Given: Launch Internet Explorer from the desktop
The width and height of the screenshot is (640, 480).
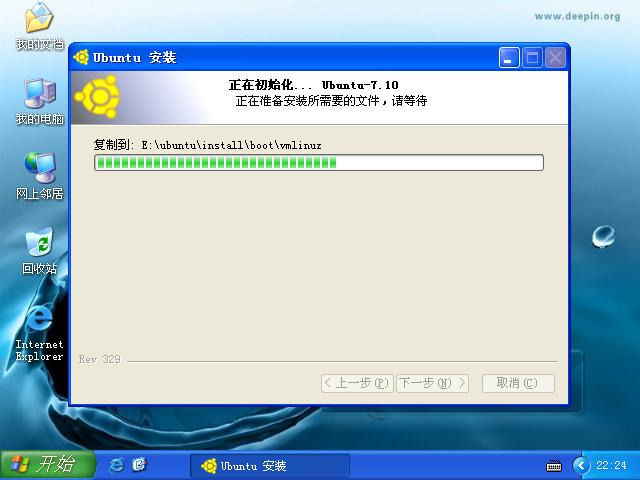Looking at the screenshot, I should click(x=39, y=322).
